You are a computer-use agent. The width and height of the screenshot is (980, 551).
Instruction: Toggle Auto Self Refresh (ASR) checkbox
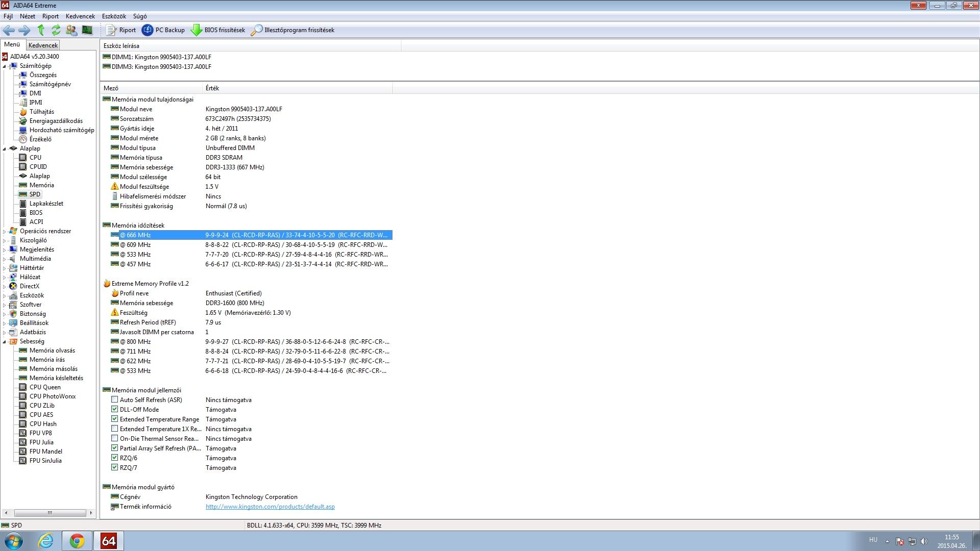point(114,399)
